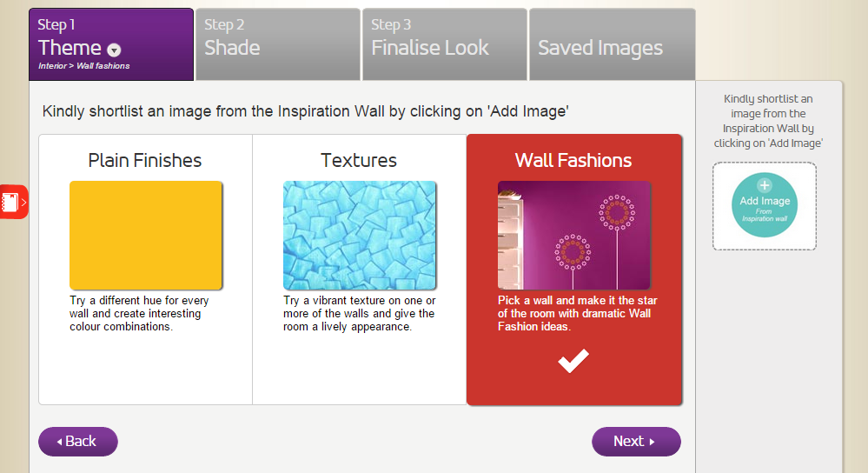
Task: Click the red notebook icon on left edge
Action: point(10,203)
